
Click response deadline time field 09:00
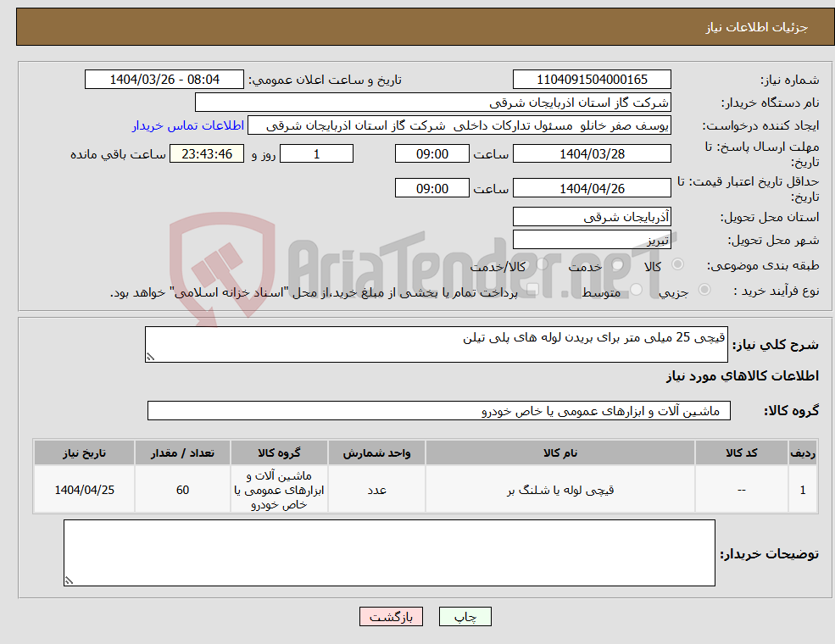click(431, 154)
